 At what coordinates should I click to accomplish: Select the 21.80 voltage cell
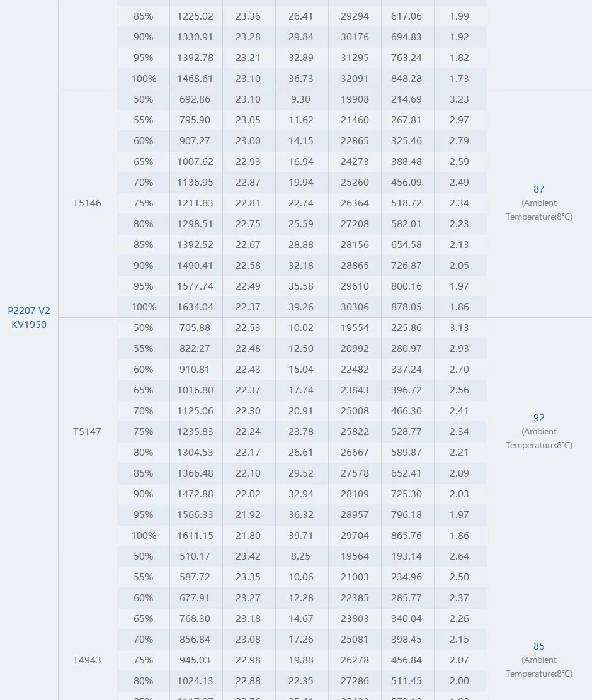pyautogui.click(x=248, y=536)
